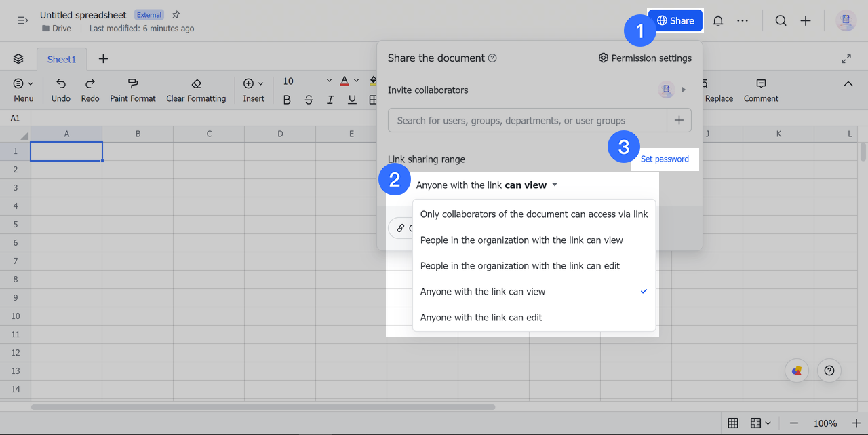Open the font size dropdown
The image size is (868, 435).
[x=329, y=80]
